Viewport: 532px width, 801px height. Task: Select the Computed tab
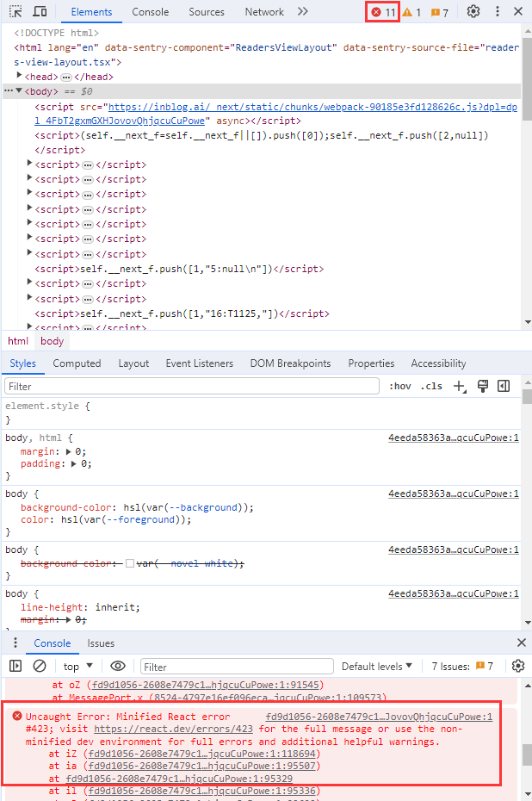tap(77, 363)
